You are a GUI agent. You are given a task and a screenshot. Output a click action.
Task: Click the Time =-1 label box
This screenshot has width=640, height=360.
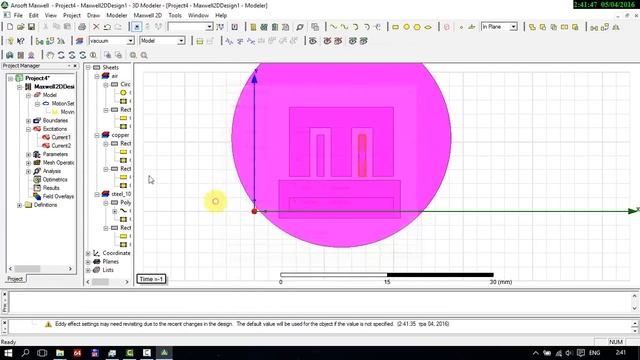coord(151,279)
